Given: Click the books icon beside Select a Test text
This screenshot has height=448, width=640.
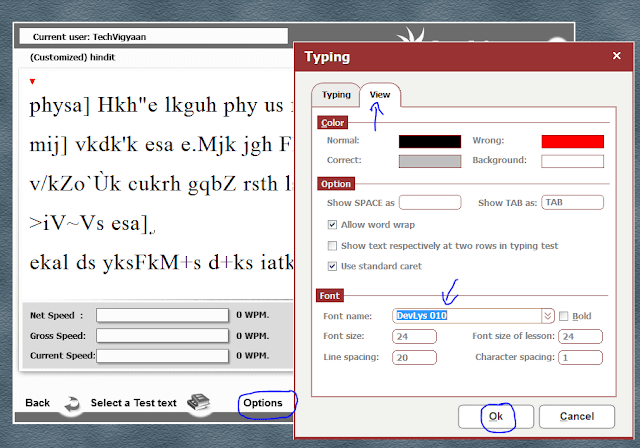Looking at the screenshot, I should [199, 402].
